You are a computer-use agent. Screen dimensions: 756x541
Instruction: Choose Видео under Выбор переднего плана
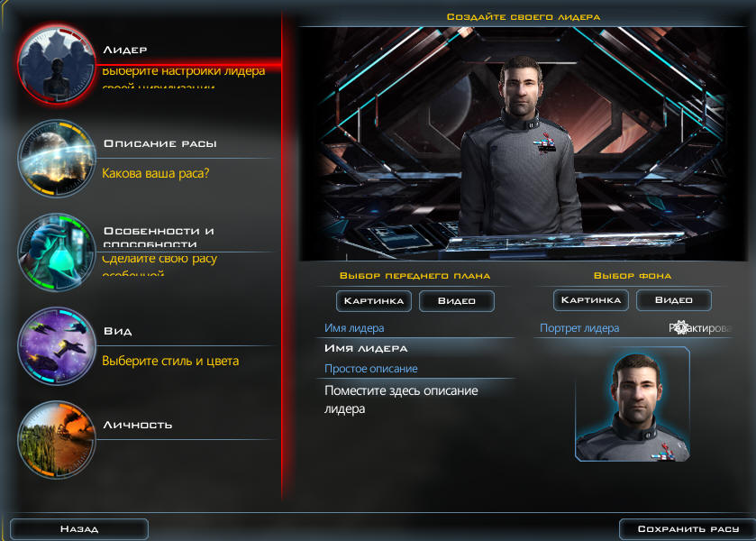click(457, 301)
